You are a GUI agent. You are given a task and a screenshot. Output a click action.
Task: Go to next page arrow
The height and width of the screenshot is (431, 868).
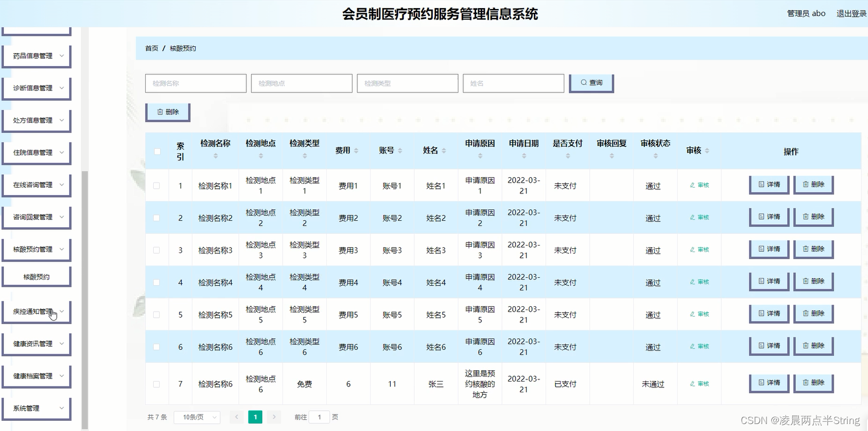(x=274, y=417)
